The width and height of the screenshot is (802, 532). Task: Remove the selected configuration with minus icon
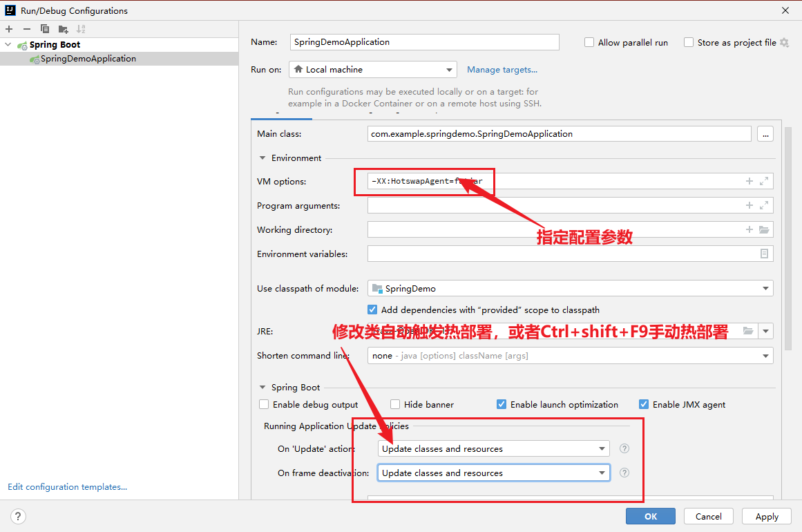pyautogui.click(x=27, y=29)
